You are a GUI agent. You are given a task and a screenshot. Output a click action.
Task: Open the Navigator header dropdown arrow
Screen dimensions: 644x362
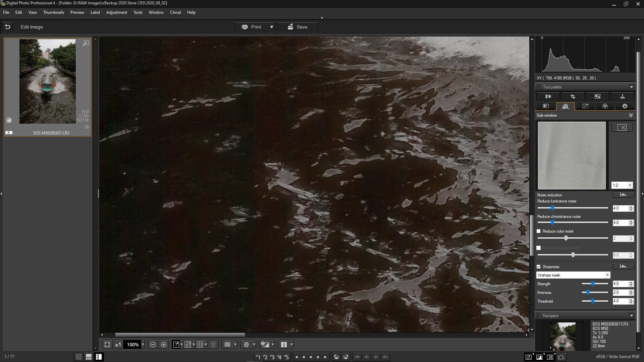(632, 316)
